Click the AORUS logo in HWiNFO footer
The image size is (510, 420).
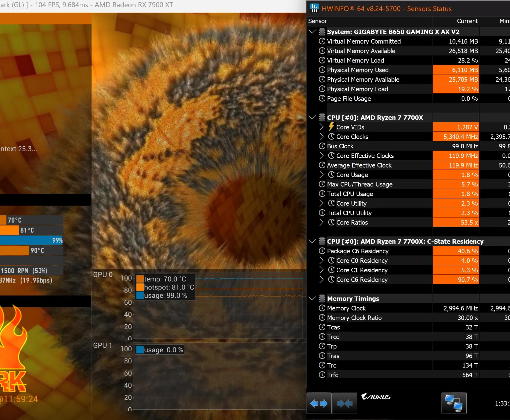(x=376, y=397)
